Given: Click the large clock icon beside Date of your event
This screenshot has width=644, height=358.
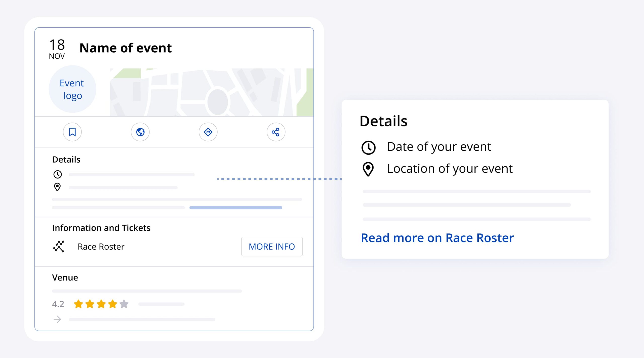Looking at the screenshot, I should pyautogui.click(x=368, y=147).
